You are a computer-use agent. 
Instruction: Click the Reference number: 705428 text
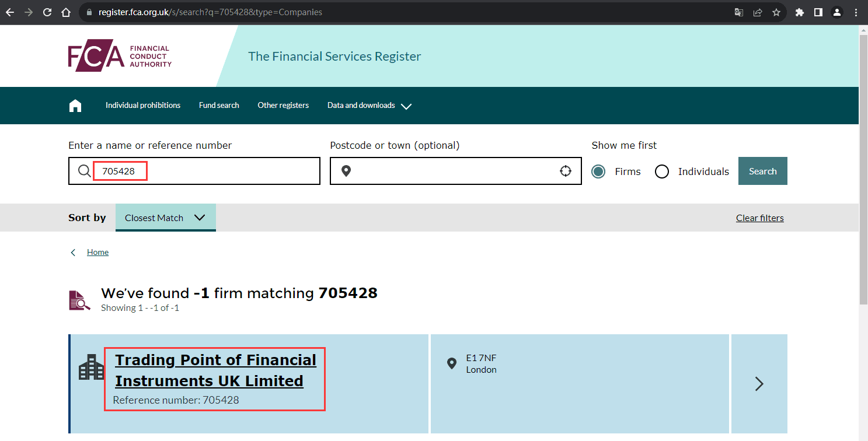click(x=176, y=400)
